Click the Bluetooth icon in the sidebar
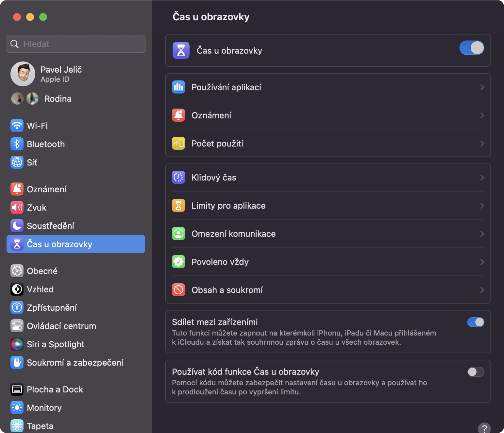This screenshot has height=433, width=504. (17, 144)
